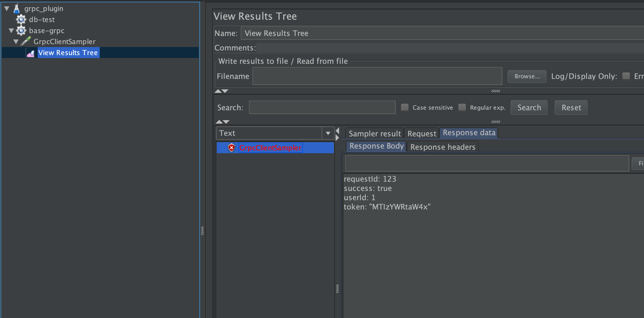Open the Response headers tab

[443, 147]
